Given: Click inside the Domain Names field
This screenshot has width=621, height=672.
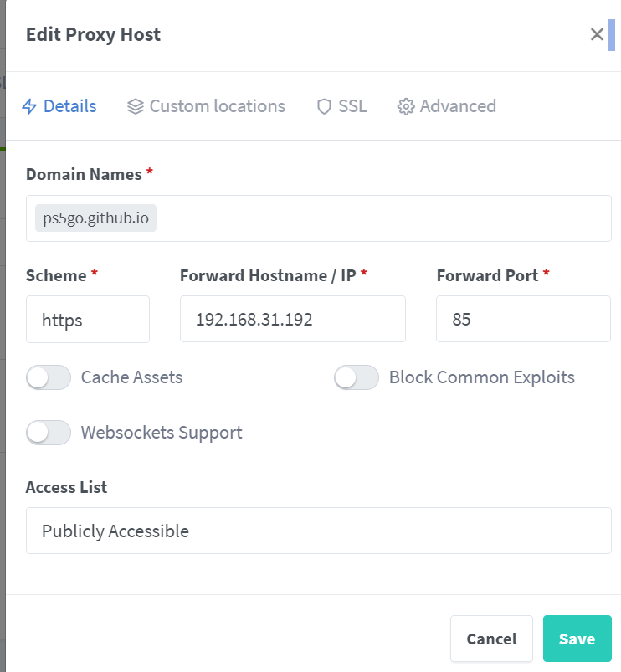Looking at the screenshot, I should pyautogui.click(x=377, y=218).
